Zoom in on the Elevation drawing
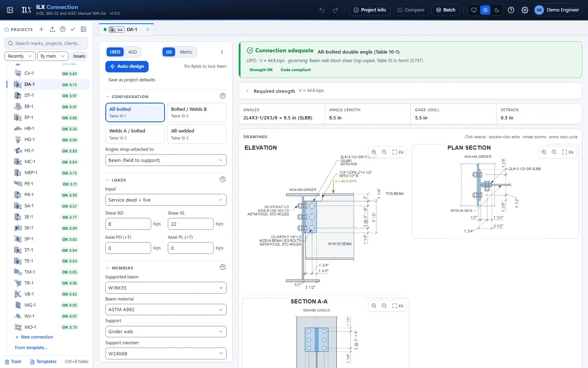 pyautogui.click(x=374, y=152)
